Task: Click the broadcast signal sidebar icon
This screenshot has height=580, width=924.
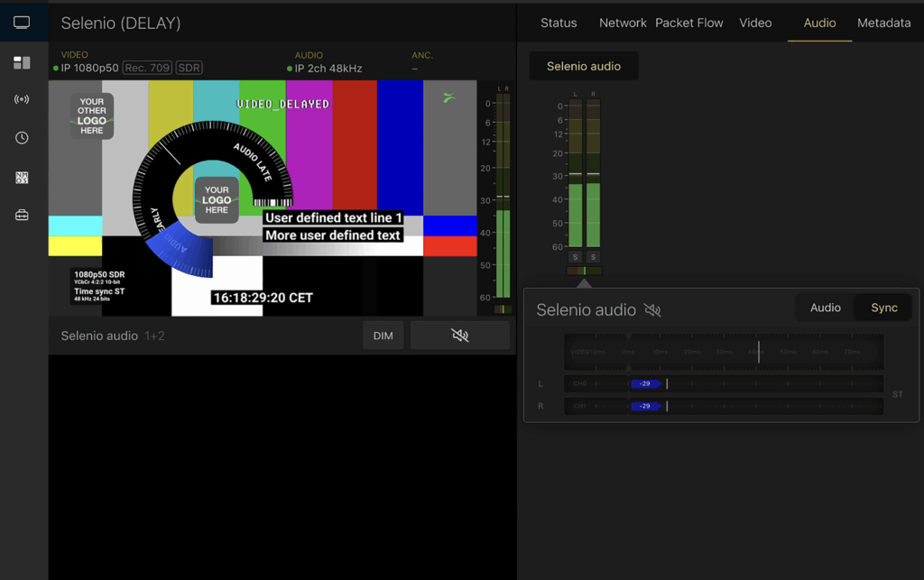Action: coord(22,99)
